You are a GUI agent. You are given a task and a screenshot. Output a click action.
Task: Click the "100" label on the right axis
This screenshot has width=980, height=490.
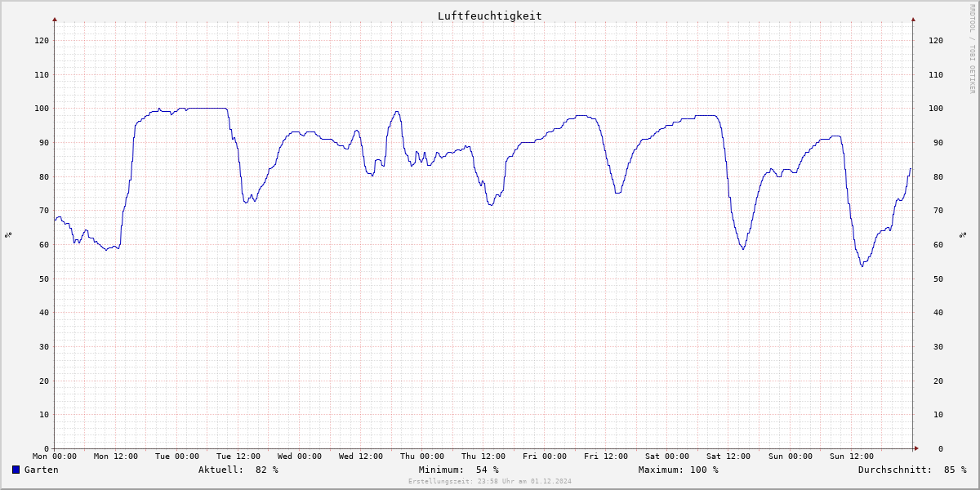point(936,109)
